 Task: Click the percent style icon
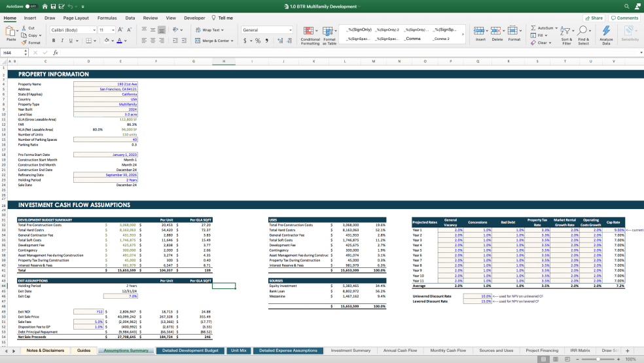point(257,41)
